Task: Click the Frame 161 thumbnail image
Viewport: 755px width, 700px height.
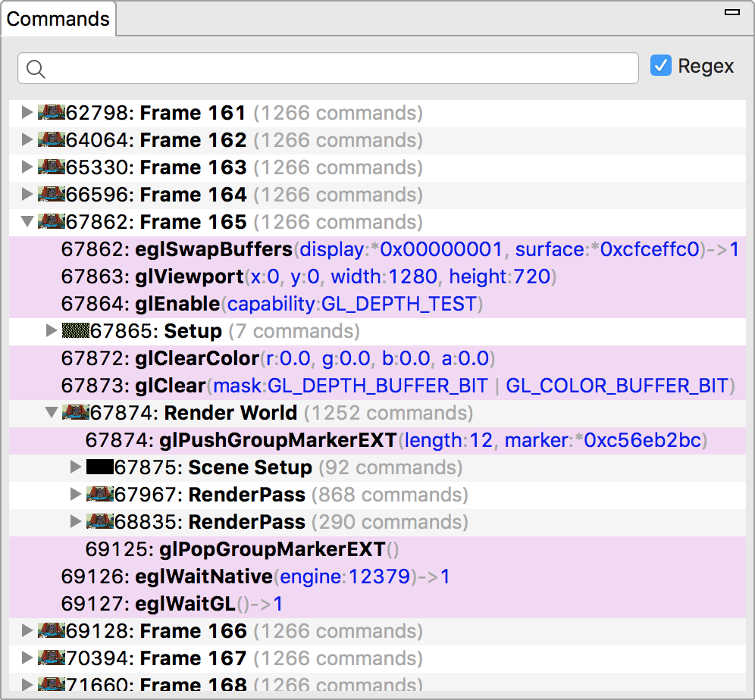Action: [51, 113]
